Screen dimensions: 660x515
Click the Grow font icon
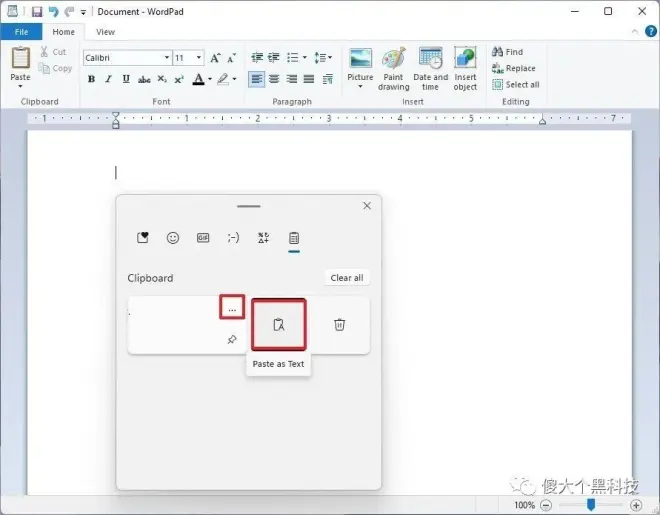click(x=215, y=58)
